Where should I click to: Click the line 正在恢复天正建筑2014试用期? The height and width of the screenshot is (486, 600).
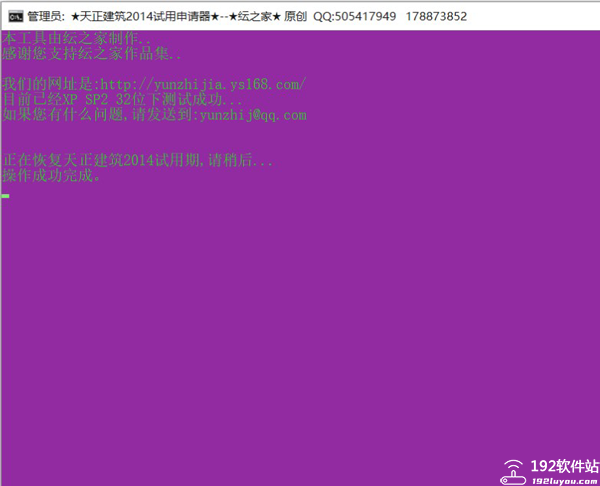coord(137,160)
